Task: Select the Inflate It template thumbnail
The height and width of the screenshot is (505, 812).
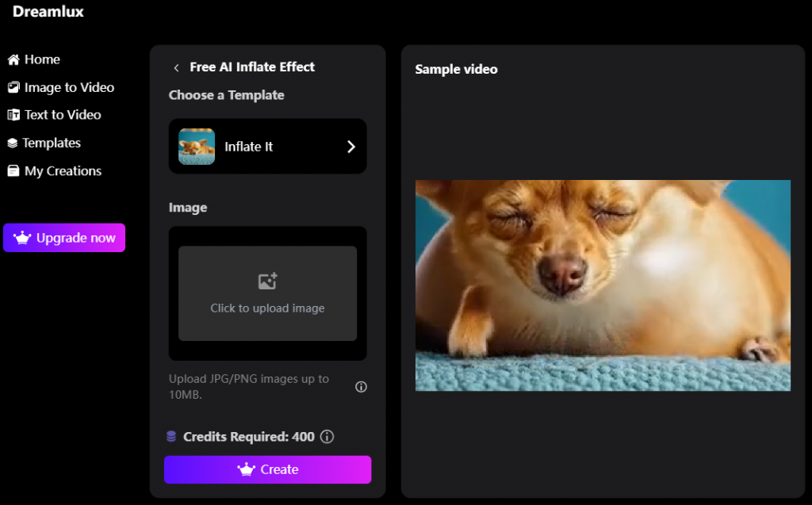Action: (x=197, y=146)
